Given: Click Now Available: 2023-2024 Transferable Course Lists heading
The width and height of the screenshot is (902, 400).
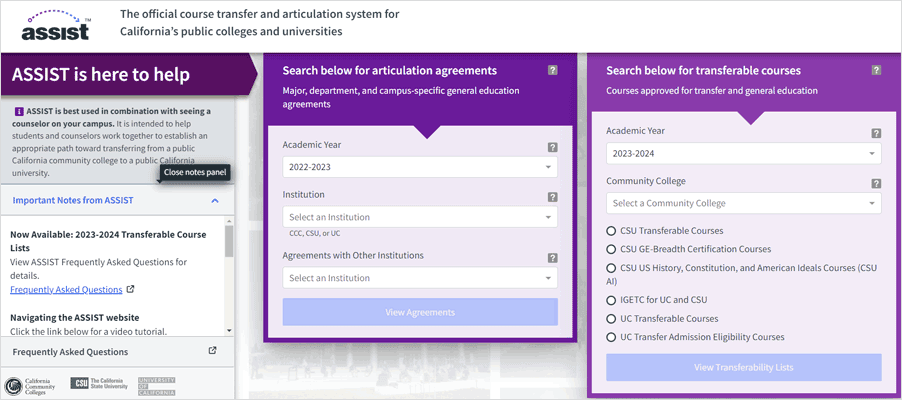Looking at the screenshot, I should 108,241.
